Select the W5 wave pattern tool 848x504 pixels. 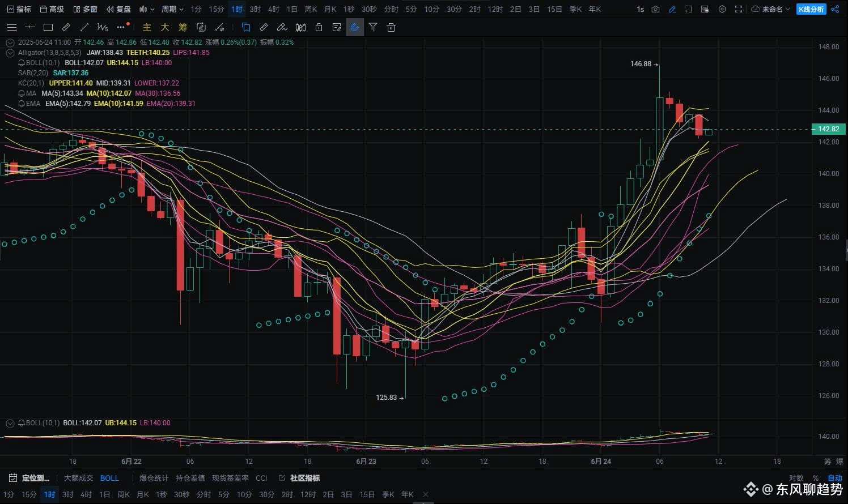pyautogui.click(x=103, y=27)
